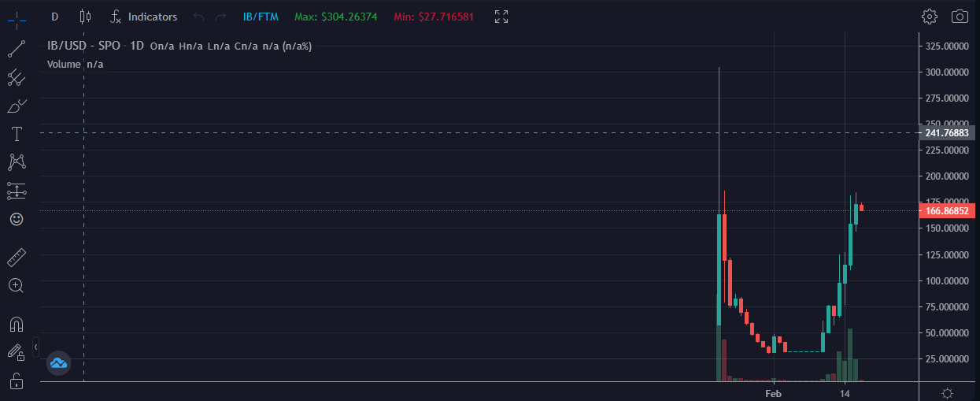Click the 300.00000 price scale label

coord(945,72)
